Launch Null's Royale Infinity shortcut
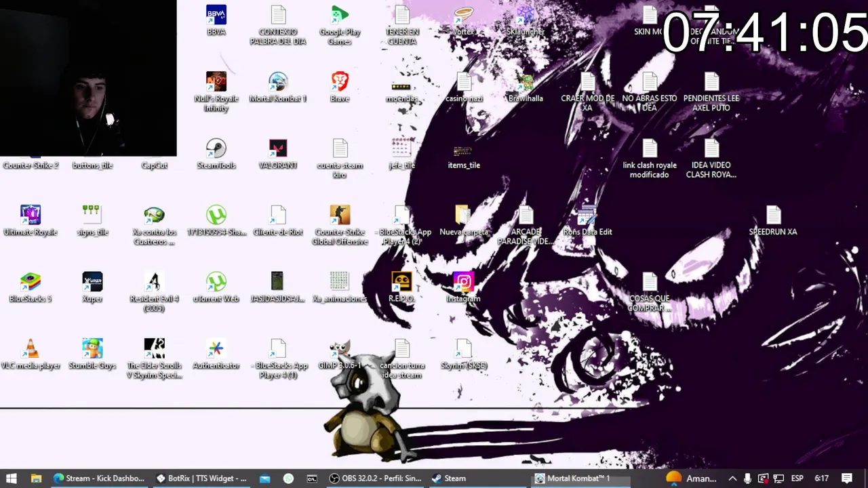Image resolution: width=868 pixels, height=488 pixels. [216, 92]
